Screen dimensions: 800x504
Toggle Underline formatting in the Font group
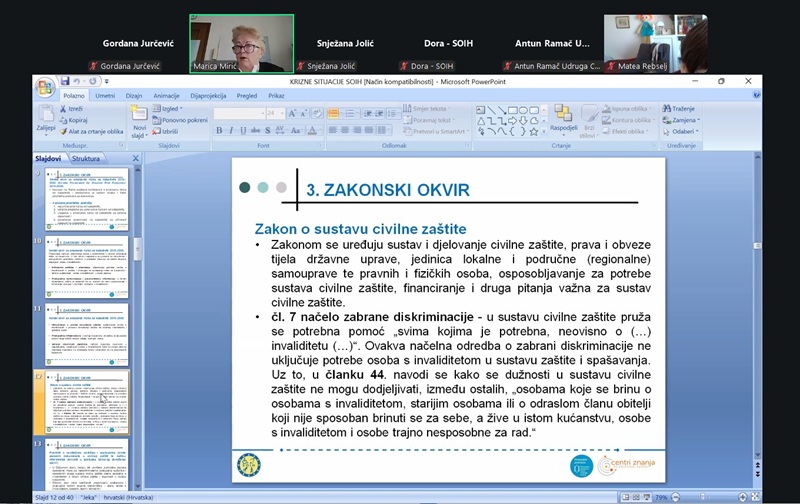point(242,130)
